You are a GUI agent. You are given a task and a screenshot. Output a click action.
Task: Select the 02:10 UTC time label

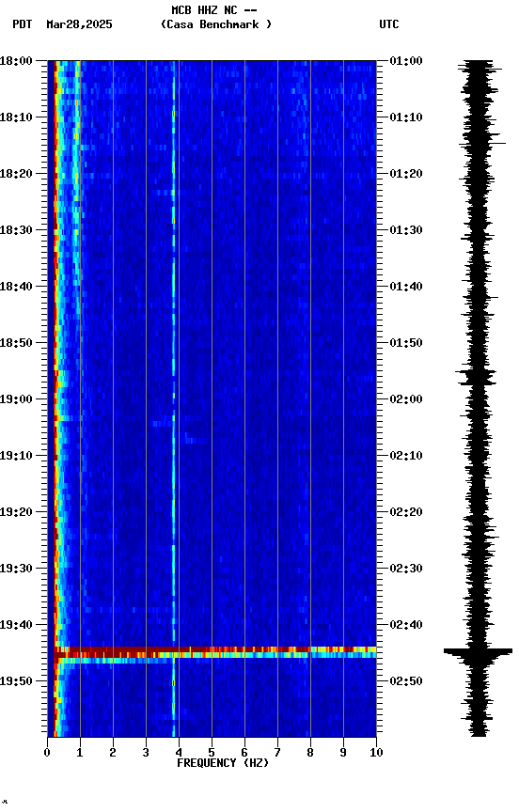click(406, 456)
